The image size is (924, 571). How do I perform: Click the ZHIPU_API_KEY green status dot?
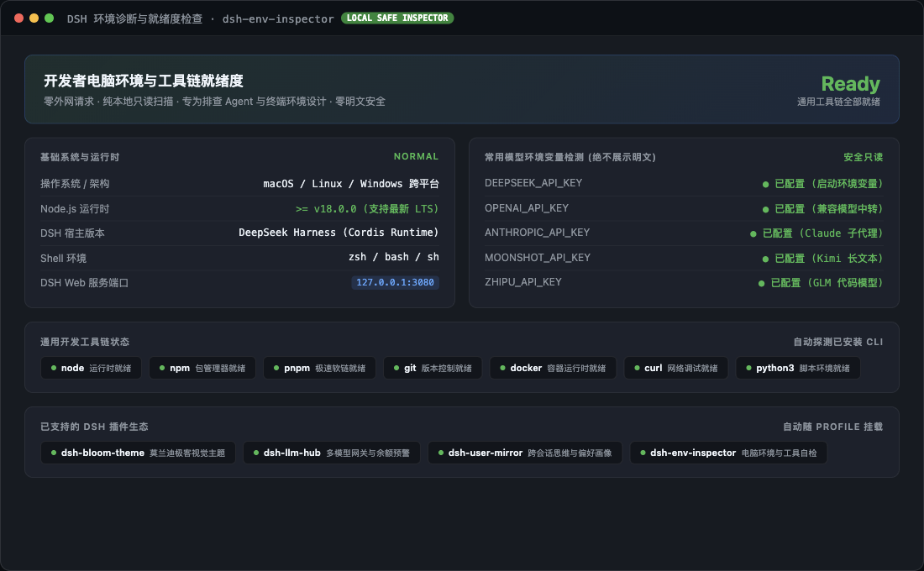coord(761,284)
